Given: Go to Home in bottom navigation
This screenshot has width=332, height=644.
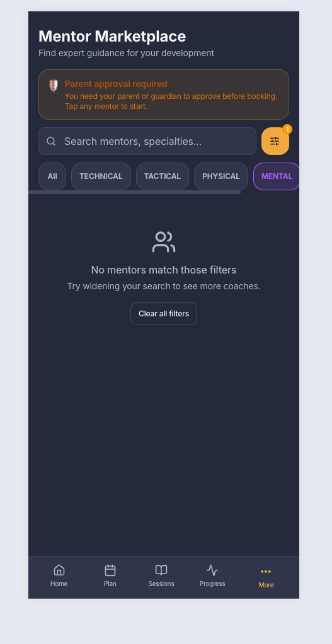Looking at the screenshot, I should tap(59, 576).
